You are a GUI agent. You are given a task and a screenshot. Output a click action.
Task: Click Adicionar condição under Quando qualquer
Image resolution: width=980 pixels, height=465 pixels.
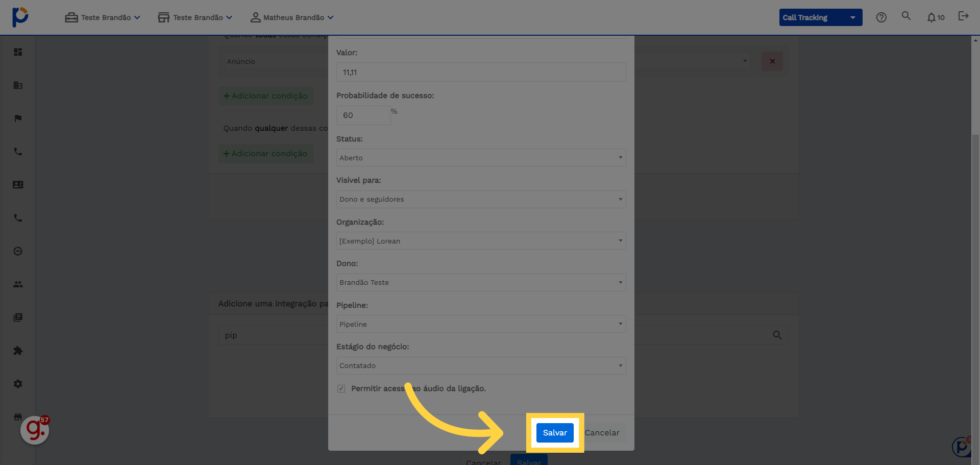tap(266, 154)
